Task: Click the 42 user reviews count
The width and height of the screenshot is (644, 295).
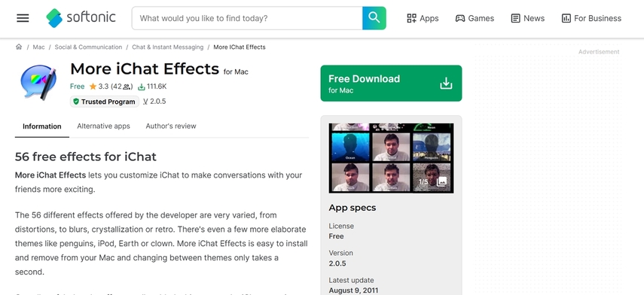Action: [x=122, y=87]
